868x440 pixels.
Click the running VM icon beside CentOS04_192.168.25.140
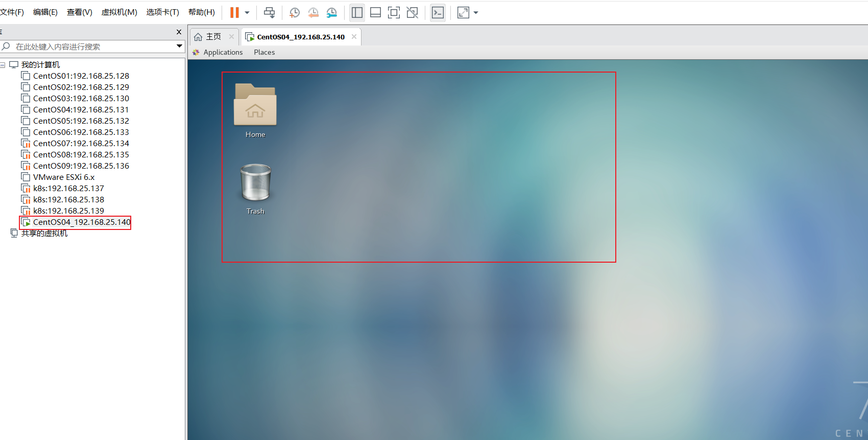tap(26, 222)
